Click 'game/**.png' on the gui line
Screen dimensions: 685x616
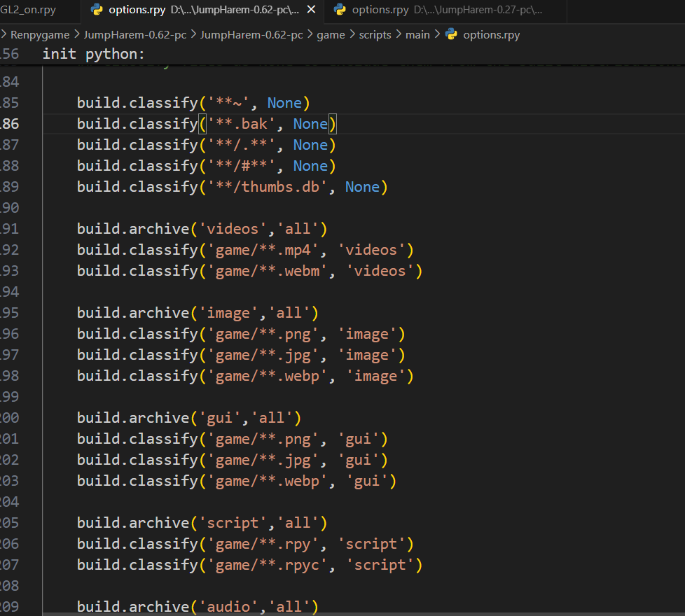(x=263, y=439)
